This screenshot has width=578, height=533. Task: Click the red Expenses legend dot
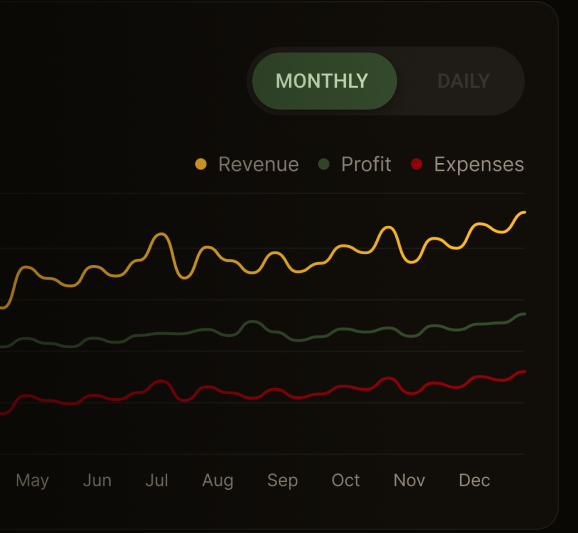pos(417,164)
